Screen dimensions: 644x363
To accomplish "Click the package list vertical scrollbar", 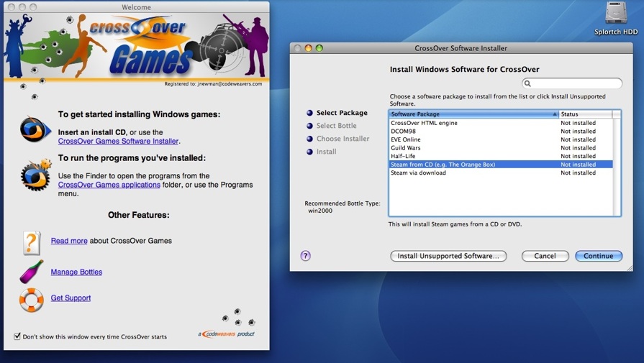I will (617, 167).
